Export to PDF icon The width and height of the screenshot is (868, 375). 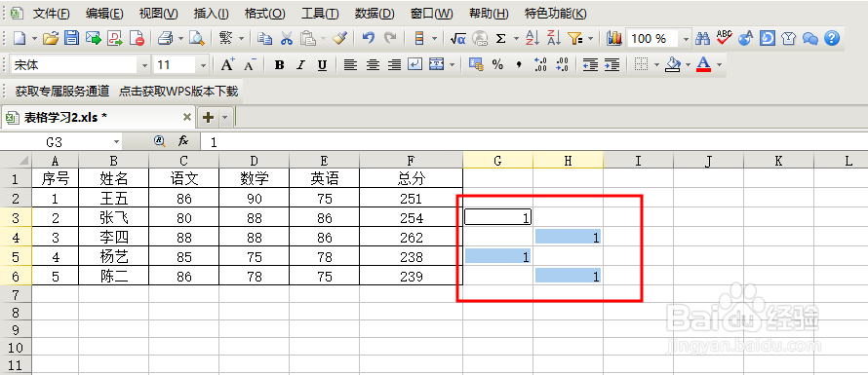[x=115, y=38]
